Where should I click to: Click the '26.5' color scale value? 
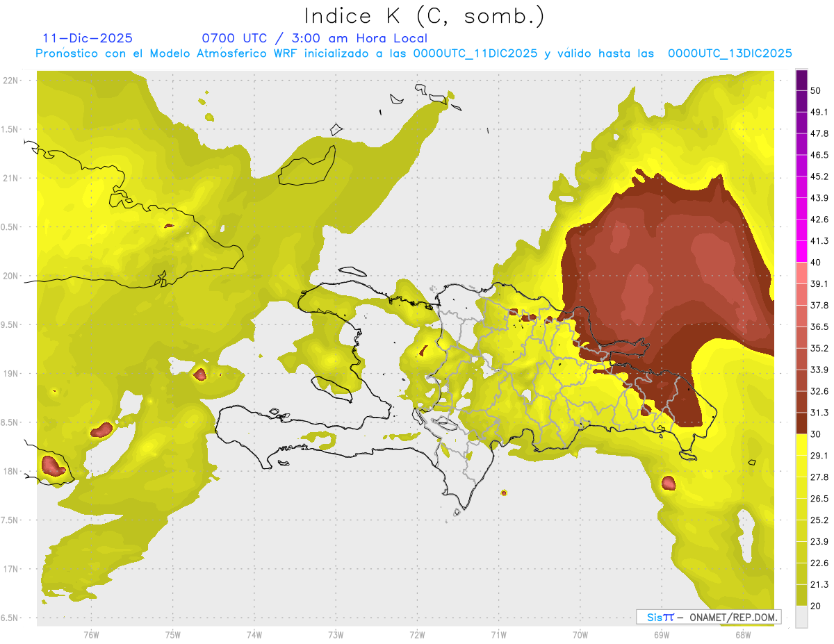pos(820,499)
